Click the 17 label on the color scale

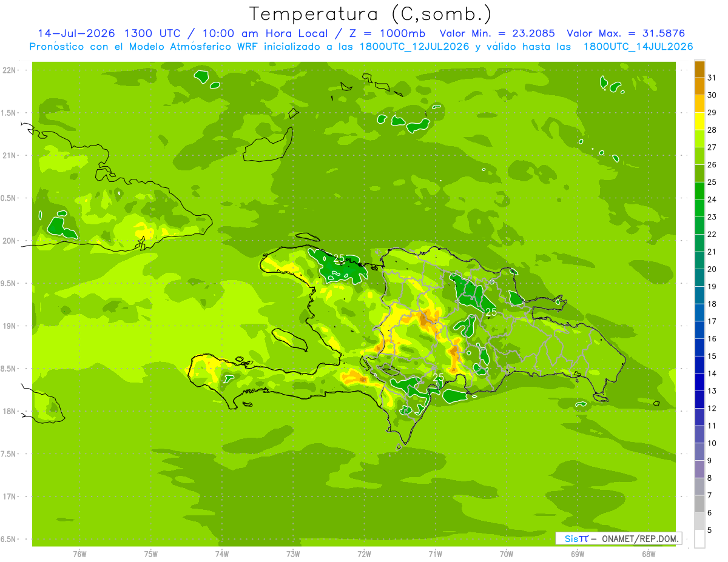coord(712,321)
